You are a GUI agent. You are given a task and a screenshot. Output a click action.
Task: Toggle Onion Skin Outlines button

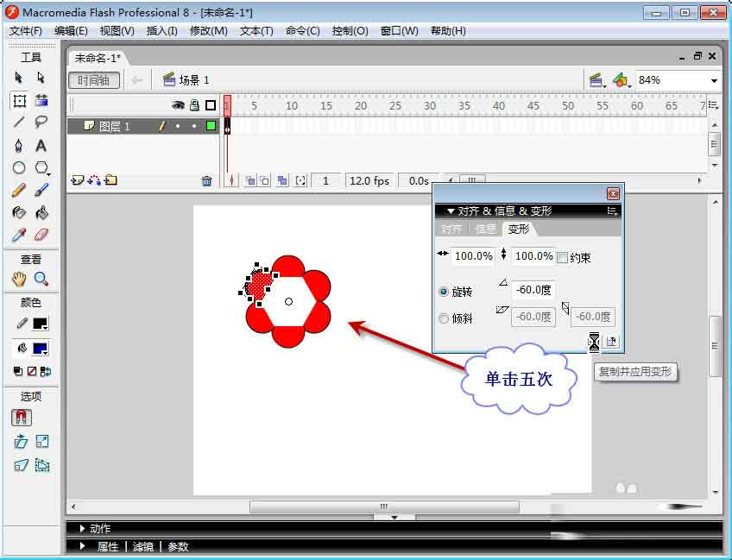tap(265, 180)
